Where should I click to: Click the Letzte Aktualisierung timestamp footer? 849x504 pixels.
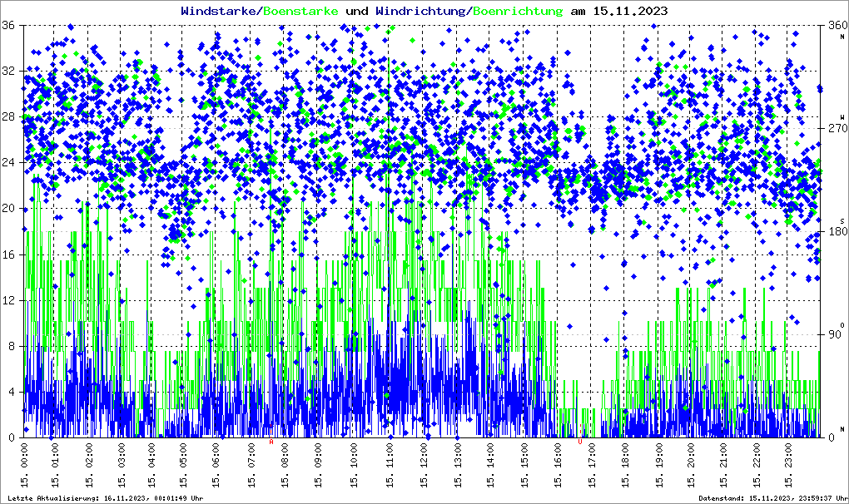coord(106,498)
